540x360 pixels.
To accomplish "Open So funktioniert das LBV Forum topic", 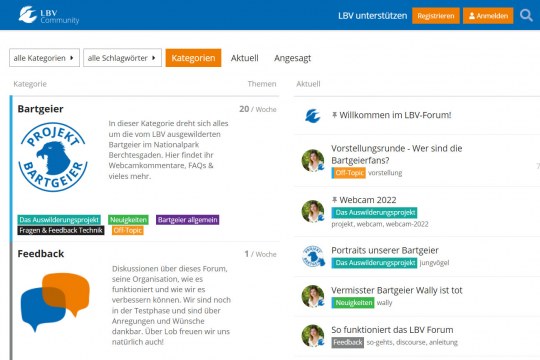I will click(x=392, y=330).
